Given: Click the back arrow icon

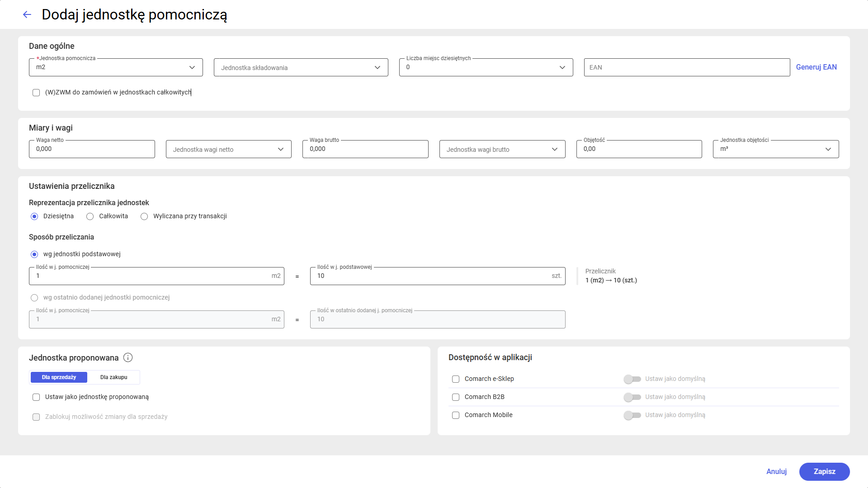Looking at the screenshot, I should tap(27, 15).
